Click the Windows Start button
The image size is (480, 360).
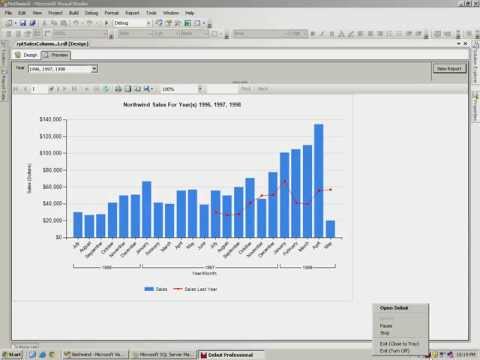12,355
